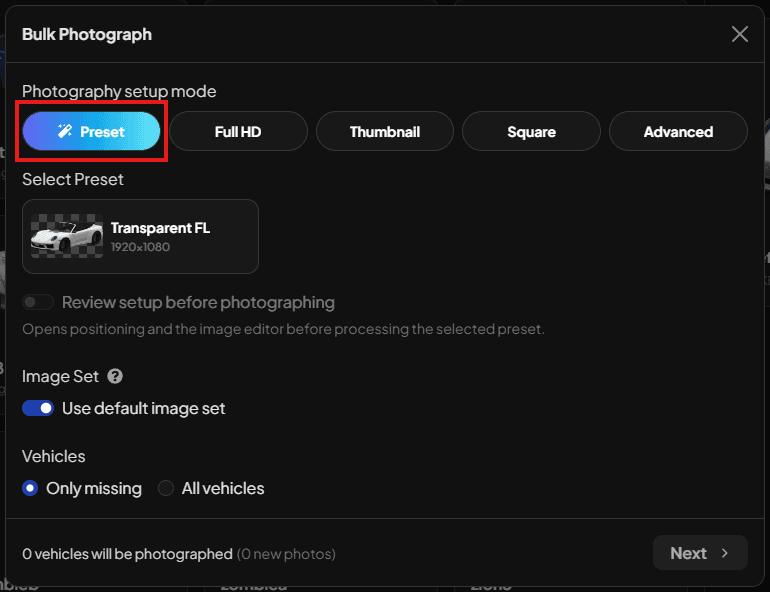Choose All vehicles radio option
The width and height of the screenshot is (770, 592).
click(166, 488)
